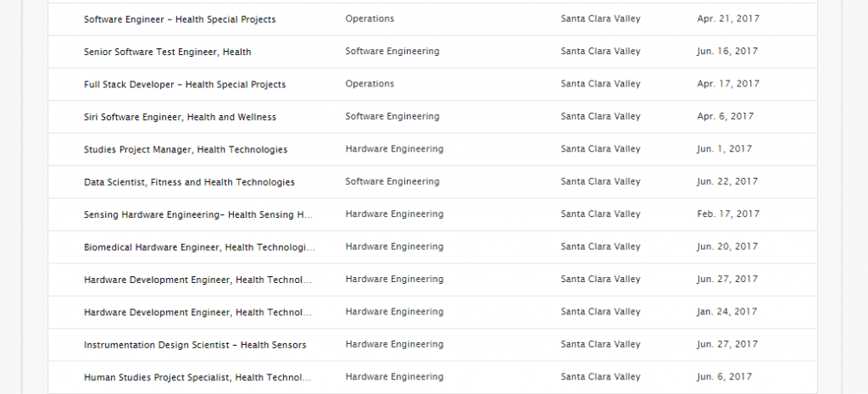View Instrumentation Design Scientist - Health Sensors
Screen dimensions: 868x394
point(195,345)
